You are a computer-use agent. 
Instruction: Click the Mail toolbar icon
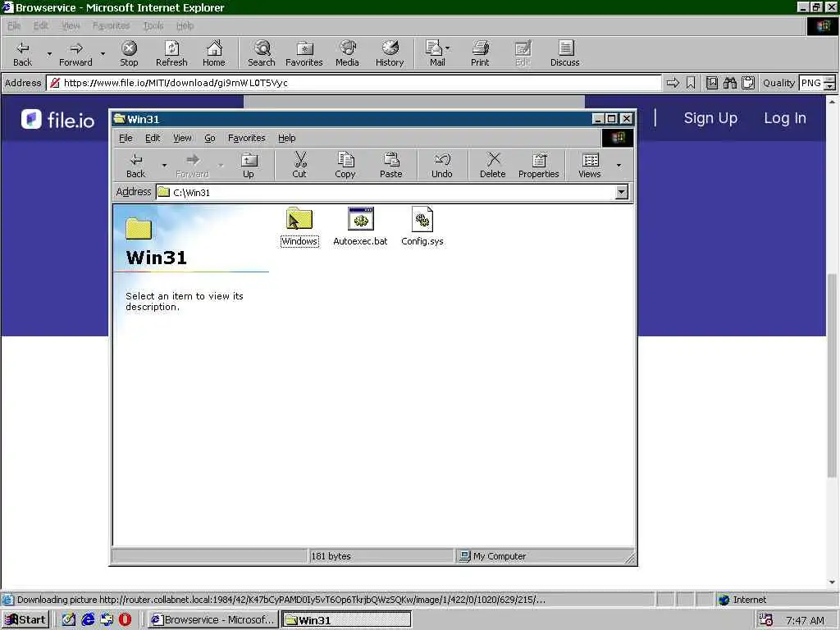click(436, 53)
